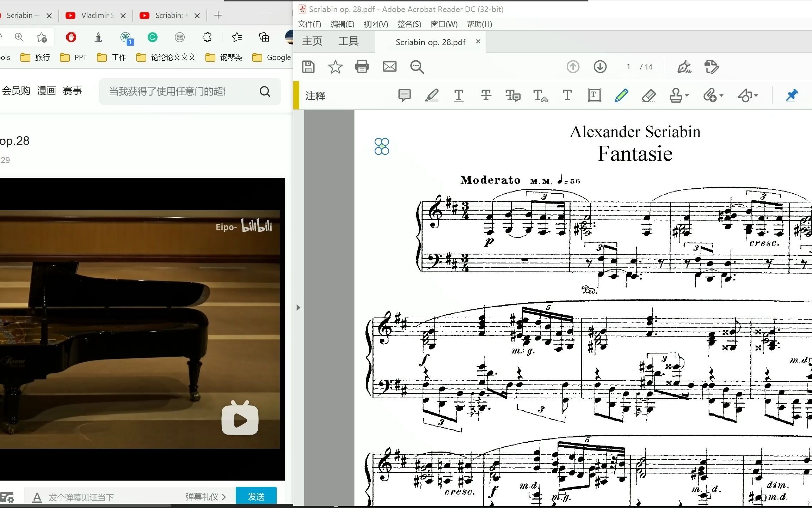Select the strikethrough text tool

point(486,95)
